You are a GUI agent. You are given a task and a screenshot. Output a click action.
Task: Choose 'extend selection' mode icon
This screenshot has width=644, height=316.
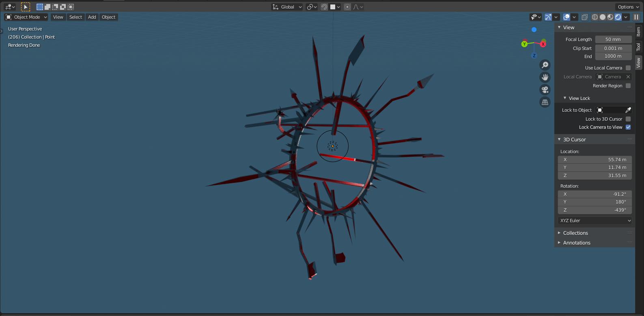click(47, 7)
